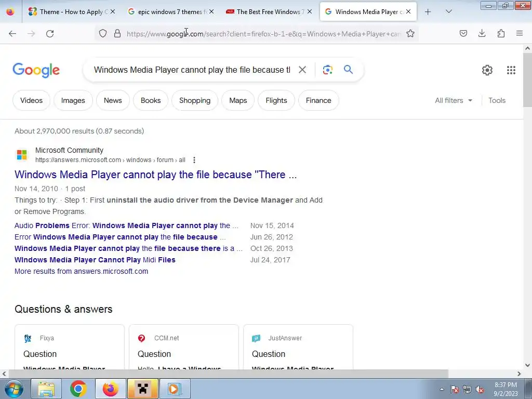Open the main Windows Media Player result title

pos(156,175)
